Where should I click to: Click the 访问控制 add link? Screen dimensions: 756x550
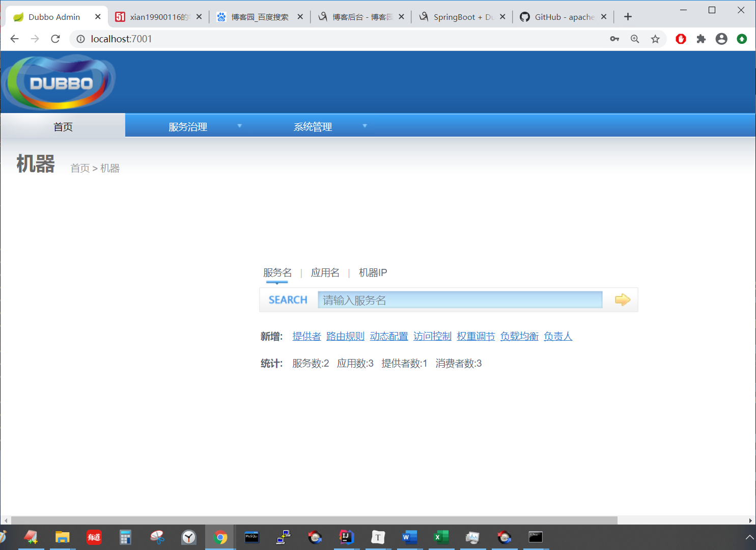(x=432, y=337)
